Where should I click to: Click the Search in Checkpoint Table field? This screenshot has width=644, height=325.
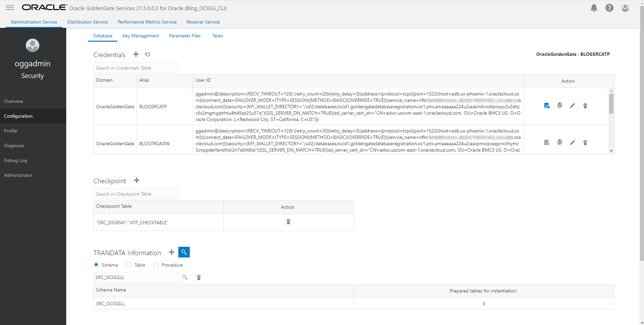[136, 194]
